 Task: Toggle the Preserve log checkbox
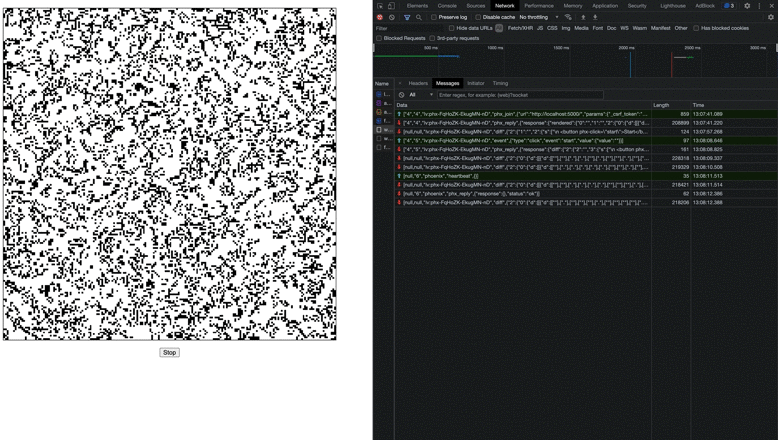434,17
